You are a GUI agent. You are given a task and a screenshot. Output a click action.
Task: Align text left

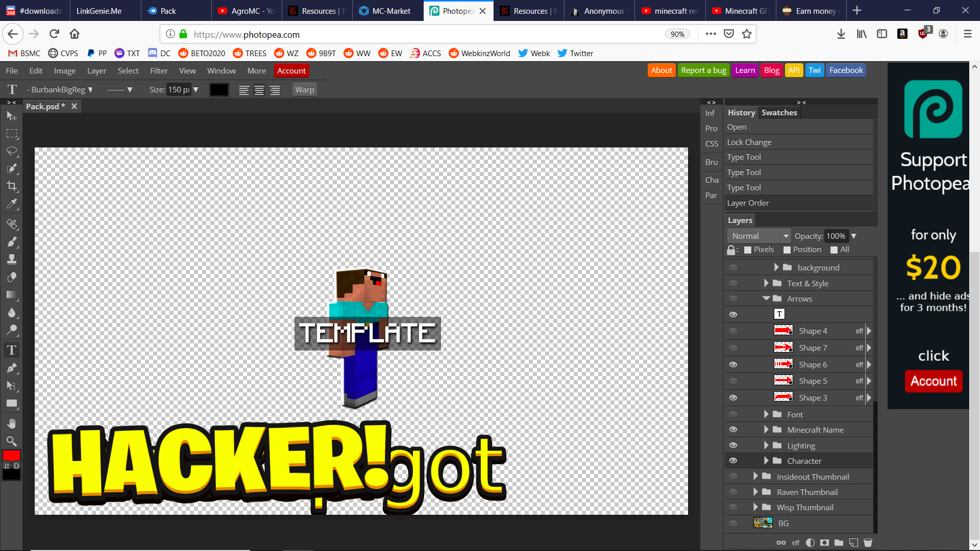pyautogui.click(x=244, y=90)
